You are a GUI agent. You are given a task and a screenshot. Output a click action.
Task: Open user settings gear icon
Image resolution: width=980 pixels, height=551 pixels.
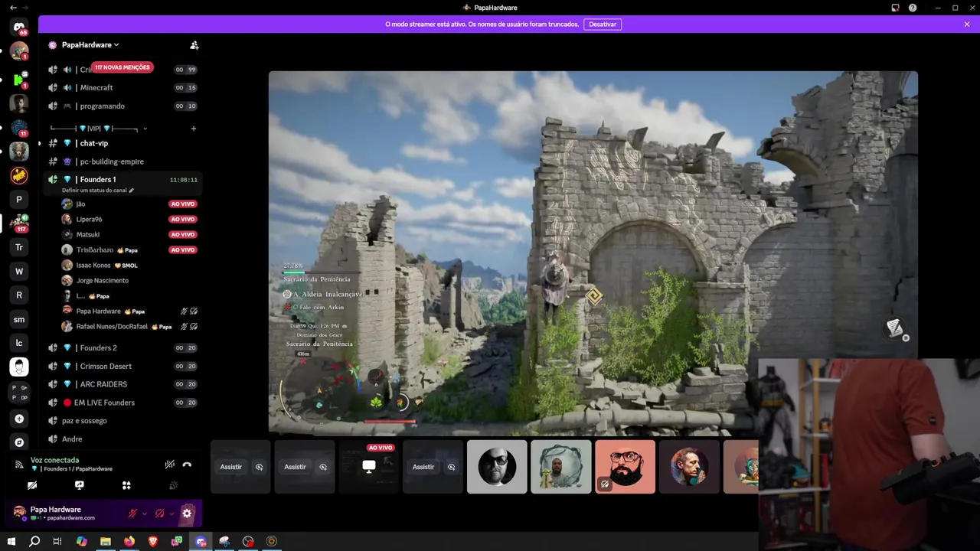point(187,514)
